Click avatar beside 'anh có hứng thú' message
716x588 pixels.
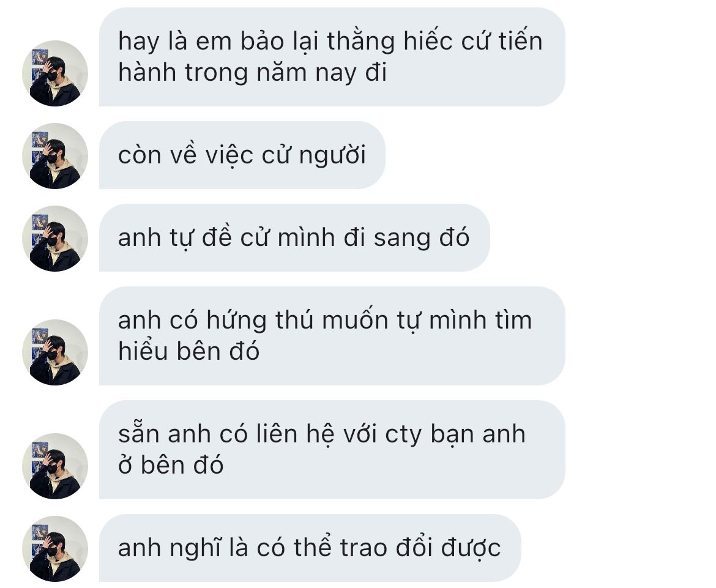coord(55,352)
